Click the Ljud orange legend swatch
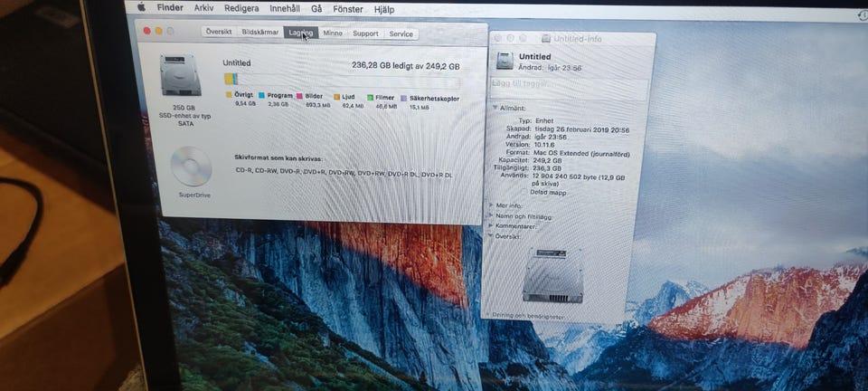The width and height of the screenshot is (868, 391). (x=336, y=96)
